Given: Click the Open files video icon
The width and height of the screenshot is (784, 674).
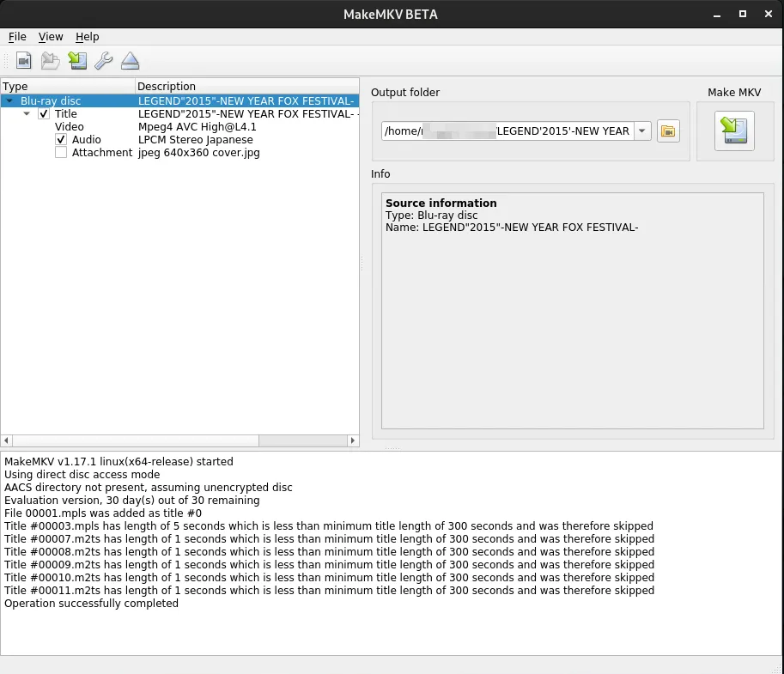Looking at the screenshot, I should (23, 61).
